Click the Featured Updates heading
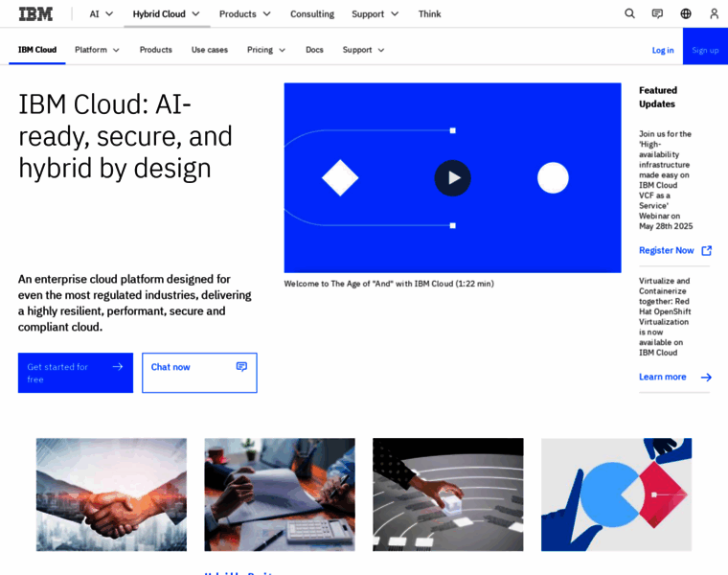 pyautogui.click(x=658, y=97)
